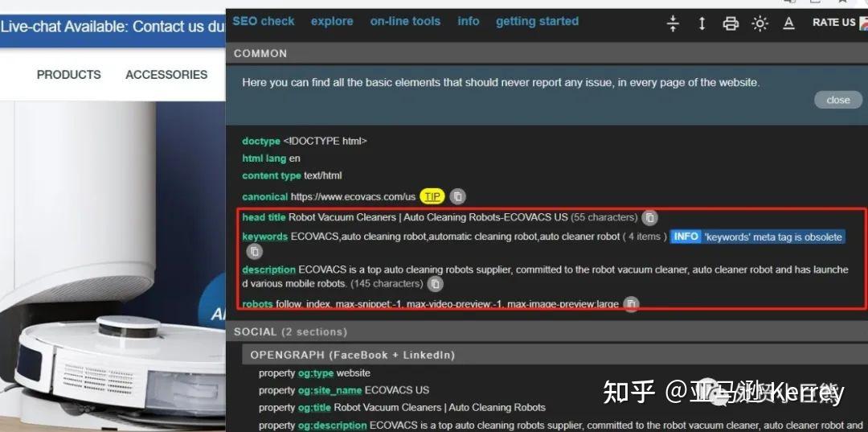Click the RATE US link
The image size is (868, 432).
[x=833, y=23]
